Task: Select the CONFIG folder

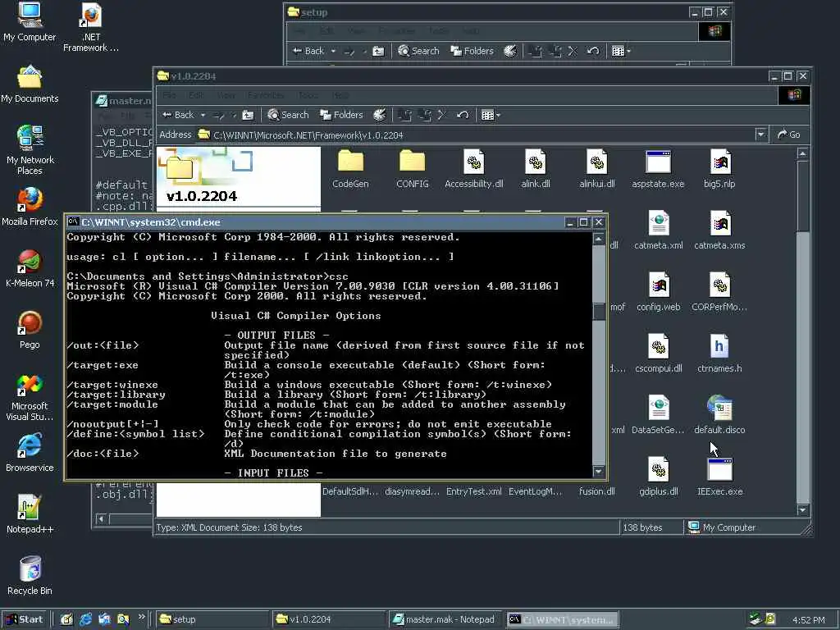Action: (412, 169)
